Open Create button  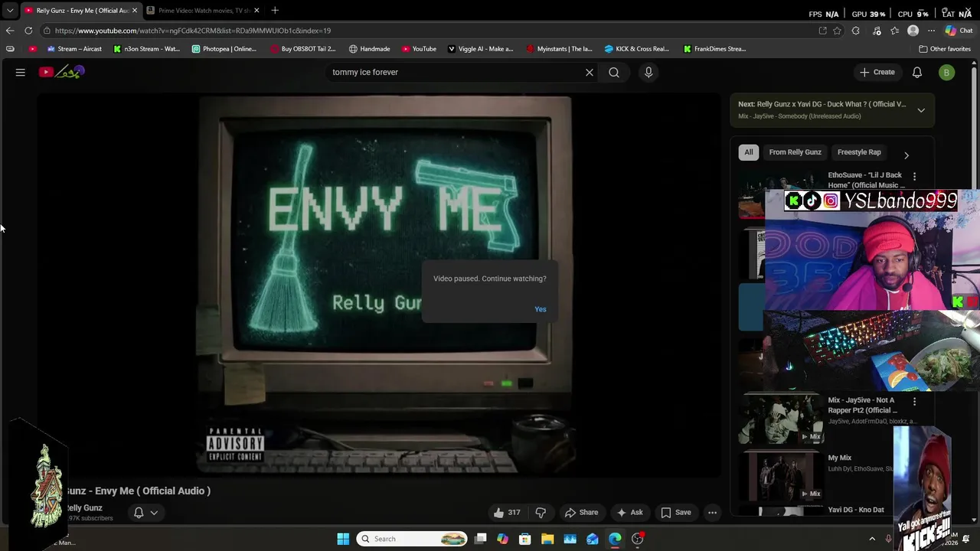pyautogui.click(x=877, y=72)
